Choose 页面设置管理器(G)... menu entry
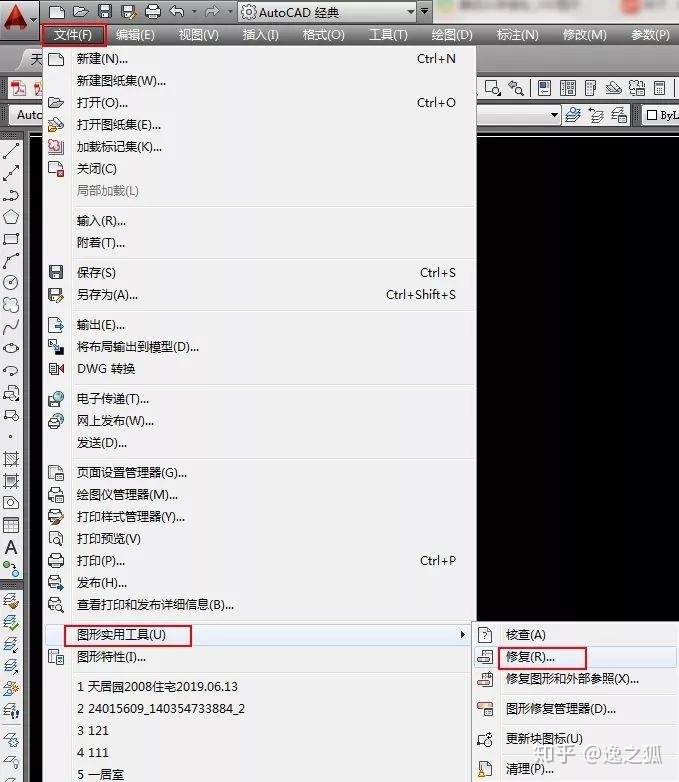 coord(259,472)
